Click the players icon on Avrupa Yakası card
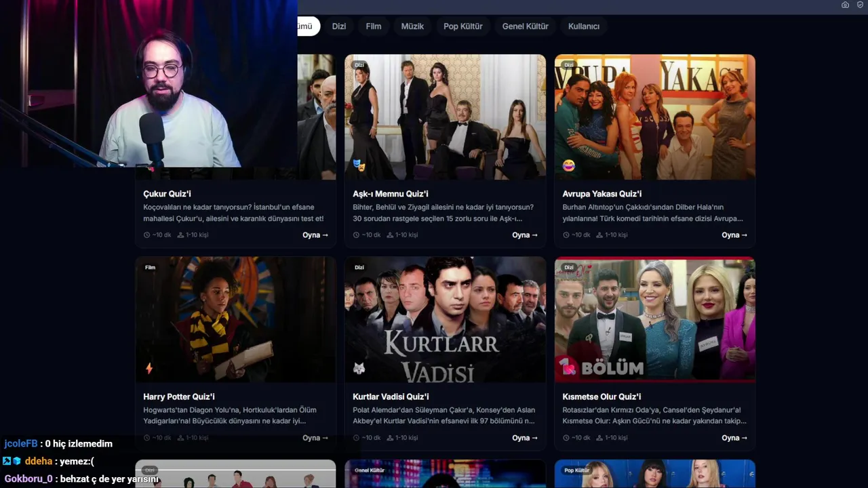868x488 pixels. 599,235
